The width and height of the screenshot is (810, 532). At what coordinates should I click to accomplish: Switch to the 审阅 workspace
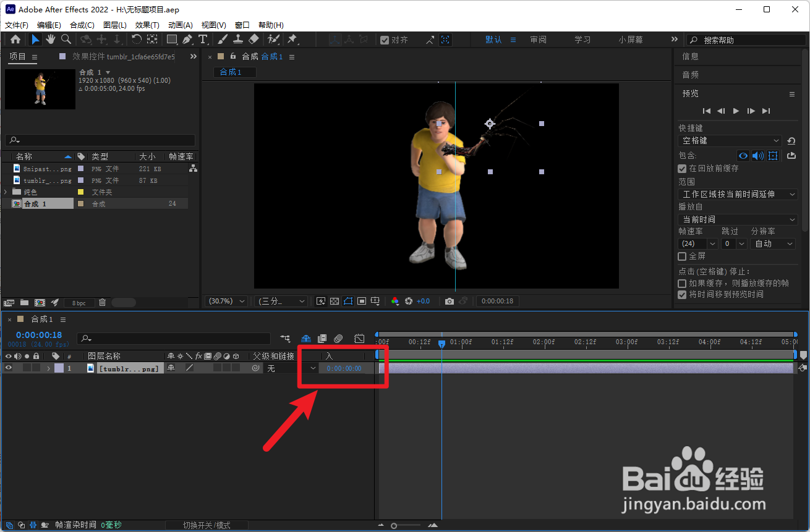(x=538, y=40)
